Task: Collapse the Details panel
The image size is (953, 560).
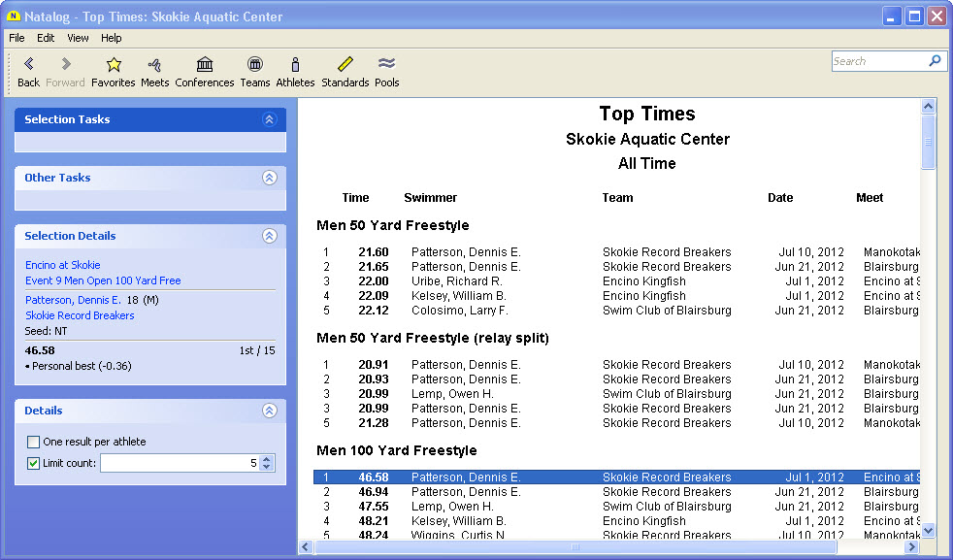Action: point(270,411)
